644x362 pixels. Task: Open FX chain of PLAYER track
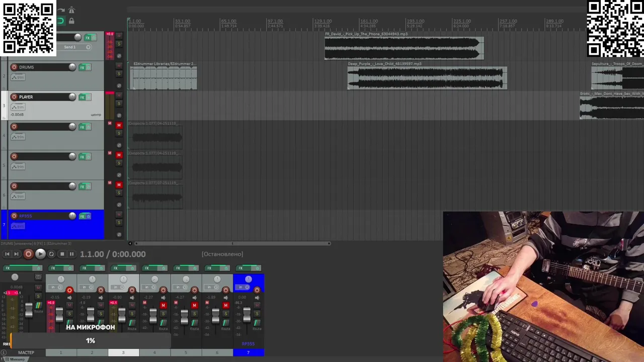[x=82, y=97]
